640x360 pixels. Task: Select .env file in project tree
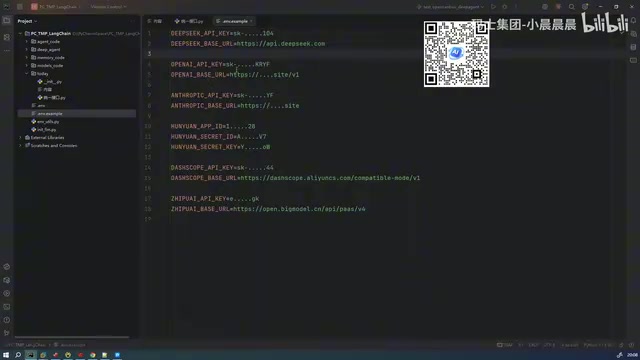(38, 105)
